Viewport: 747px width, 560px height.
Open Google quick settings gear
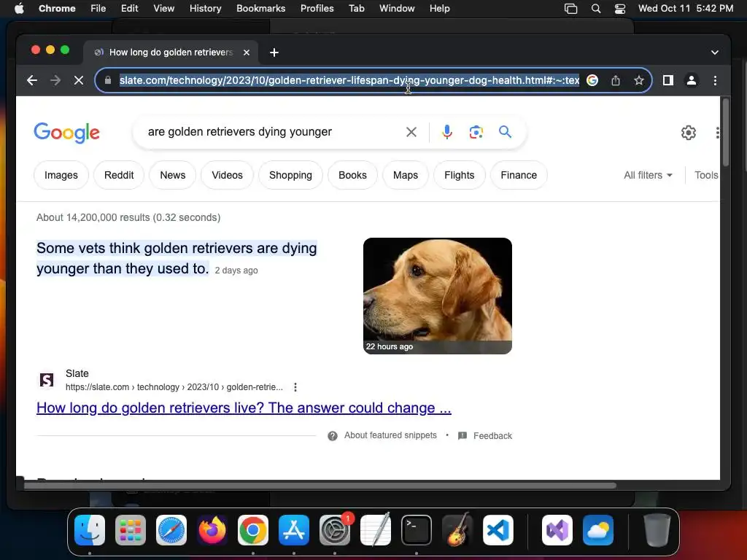pos(689,133)
